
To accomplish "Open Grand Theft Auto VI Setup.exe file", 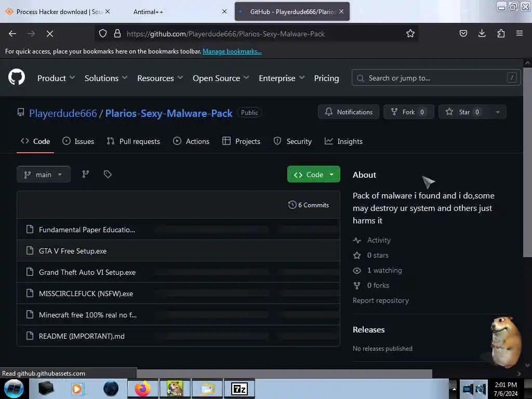I will click(x=87, y=272).
